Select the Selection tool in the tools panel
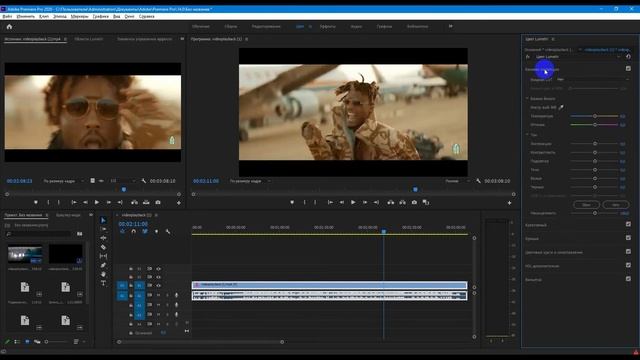Viewport: 640px width, 360px height. [x=103, y=220]
